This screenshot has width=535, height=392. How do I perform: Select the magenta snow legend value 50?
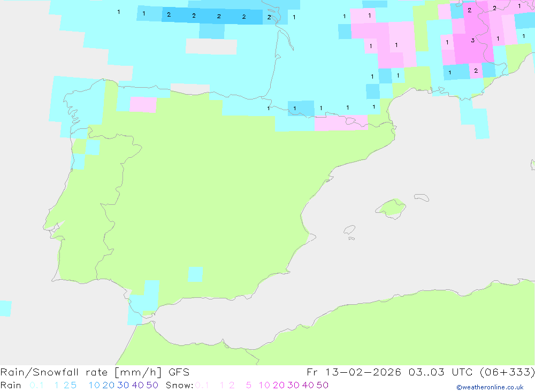coord(323,385)
